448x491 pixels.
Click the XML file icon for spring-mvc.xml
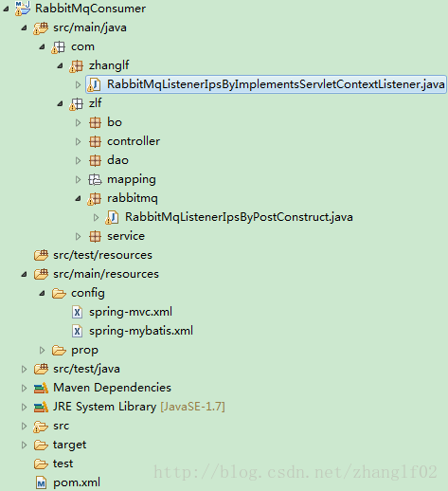[x=78, y=312]
